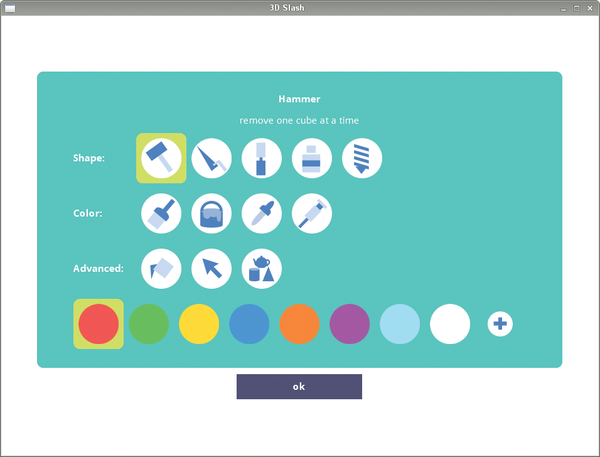Choose the advanced folded sheet tool
600x457 pixels.
[x=161, y=268]
